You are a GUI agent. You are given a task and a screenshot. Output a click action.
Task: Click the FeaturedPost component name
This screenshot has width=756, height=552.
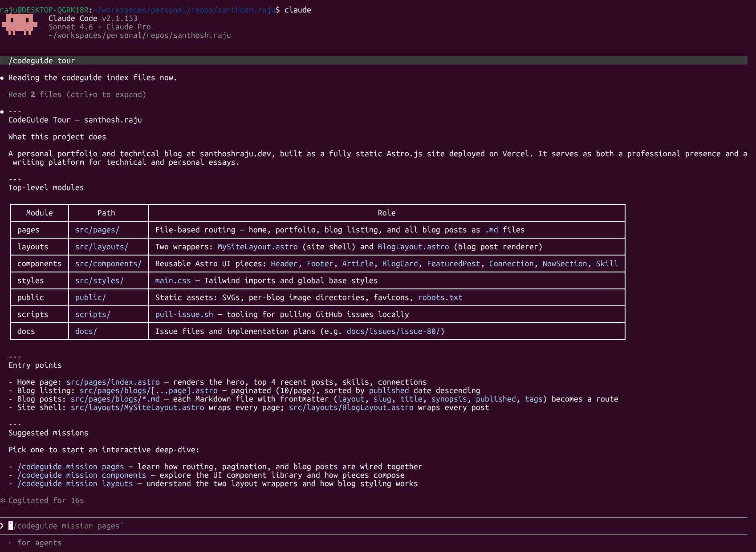[453, 264]
